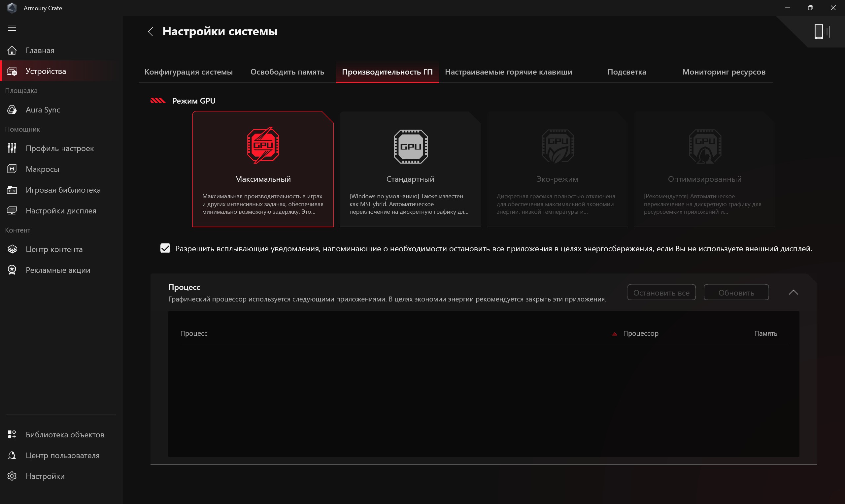
Task: Click the Игровая библиотека icon
Action: pos(12,190)
